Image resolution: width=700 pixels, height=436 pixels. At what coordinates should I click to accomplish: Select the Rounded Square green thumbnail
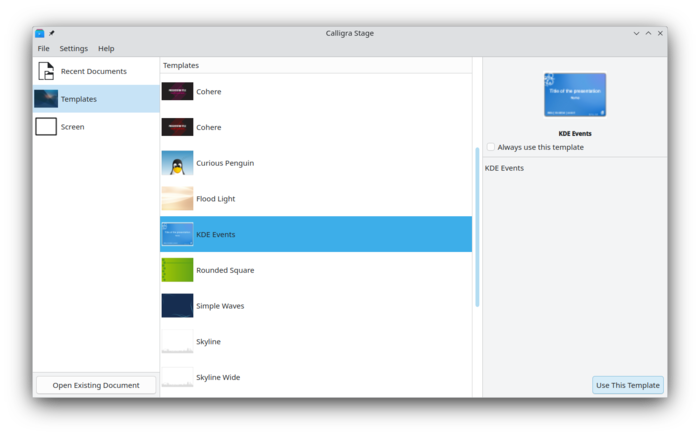tap(177, 270)
